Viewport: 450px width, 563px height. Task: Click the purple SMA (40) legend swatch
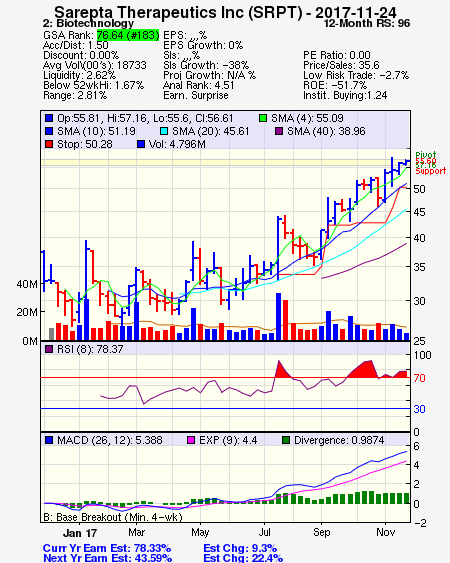[x=279, y=131]
